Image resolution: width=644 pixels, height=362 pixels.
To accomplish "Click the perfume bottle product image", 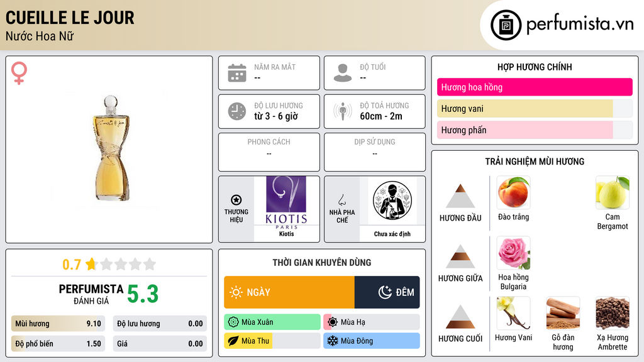I will click(x=111, y=148).
